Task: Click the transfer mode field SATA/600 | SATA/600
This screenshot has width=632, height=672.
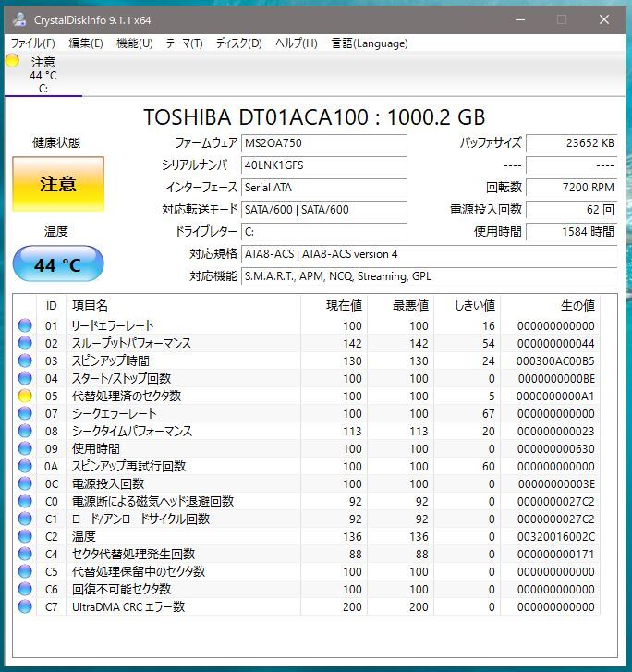Action: (x=324, y=210)
